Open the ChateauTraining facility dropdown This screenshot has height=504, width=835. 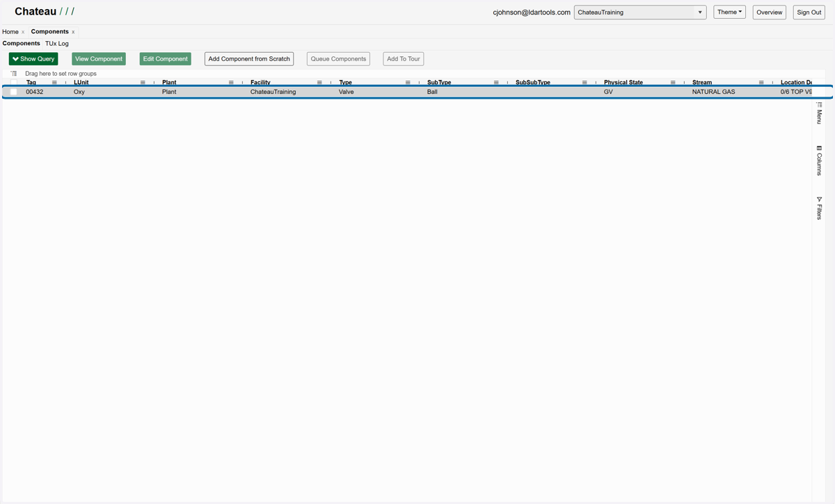(x=640, y=13)
